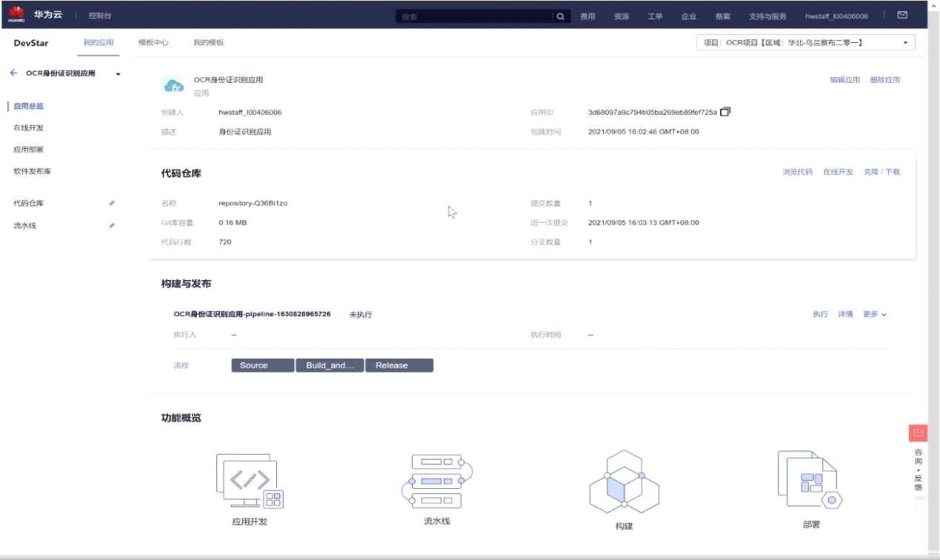This screenshot has height=560, width=940.
Task: Switch to the 我的应用 tab
Action: click(99, 43)
